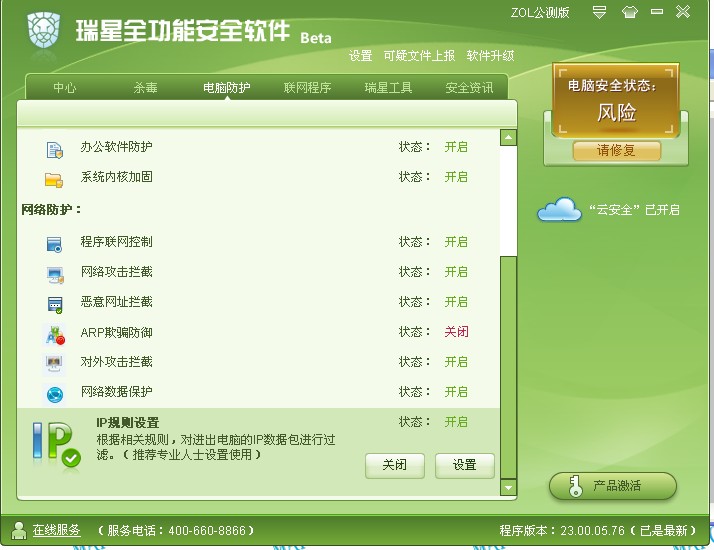Click 设置 button for IP规则设置
Image resolution: width=714 pixels, height=550 pixels.
point(464,465)
